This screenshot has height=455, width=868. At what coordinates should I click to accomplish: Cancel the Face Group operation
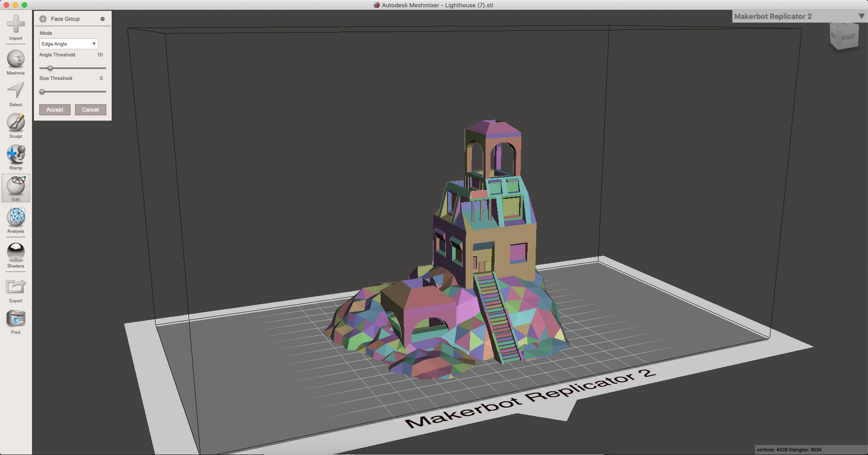[x=90, y=110]
